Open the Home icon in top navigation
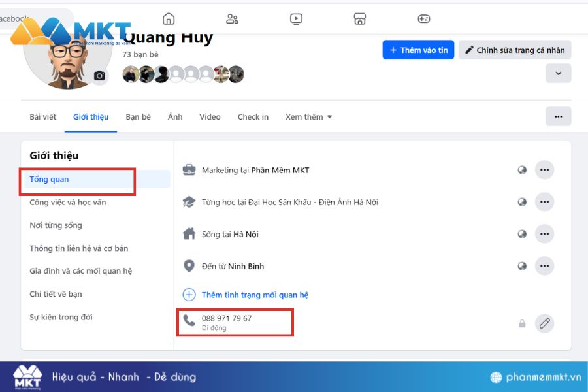 169,18
